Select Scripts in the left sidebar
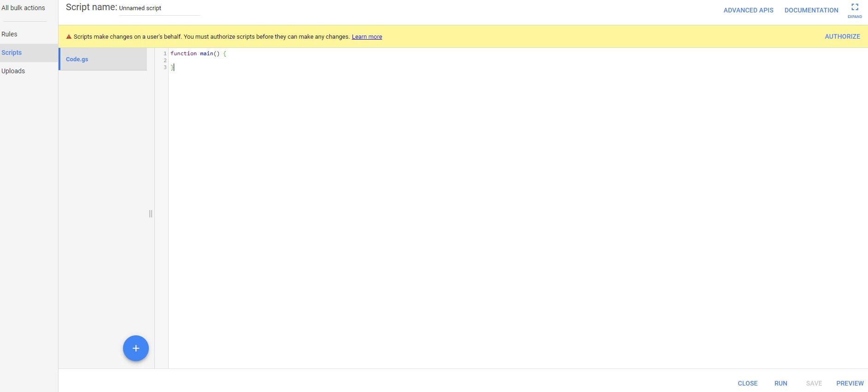Viewport: 868px width, 392px height. click(12, 53)
